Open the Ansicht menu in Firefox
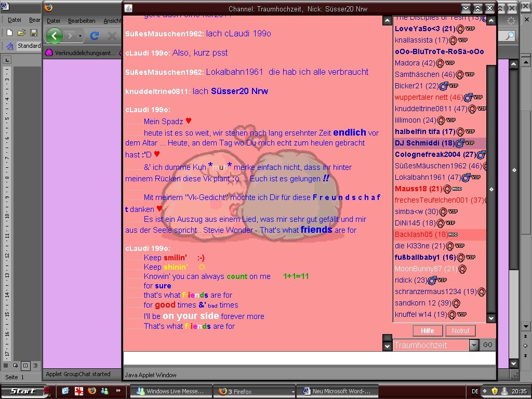The height and width of the screenshot is (399, 532). tap(112, 21)
